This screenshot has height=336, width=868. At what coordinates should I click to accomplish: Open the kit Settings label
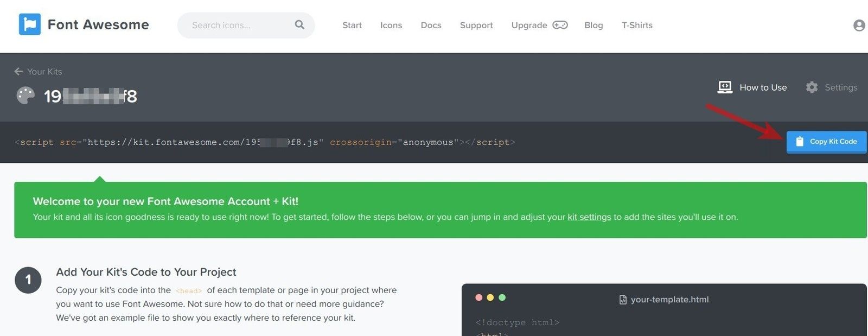tap(841, 87)
